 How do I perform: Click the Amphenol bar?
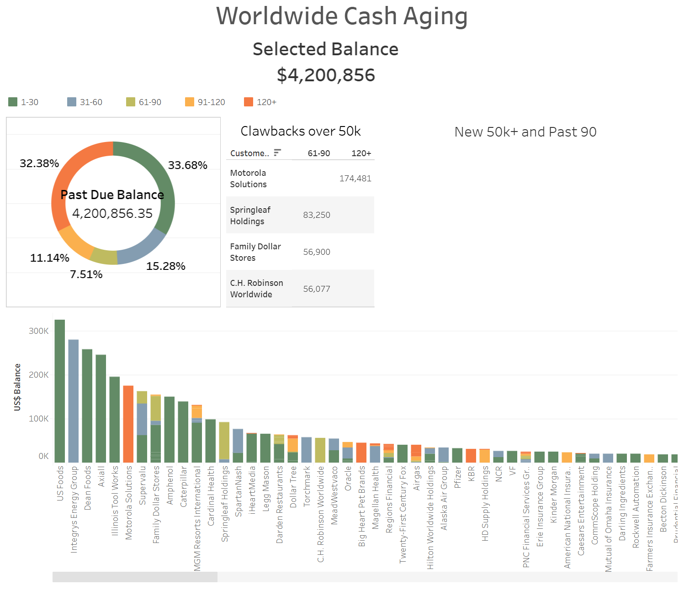(170, 430)
